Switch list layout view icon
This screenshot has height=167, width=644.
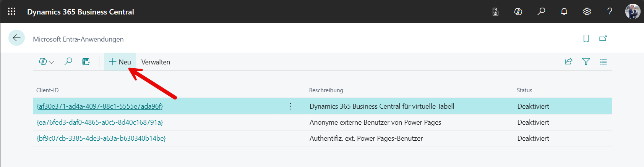[603, 62]
